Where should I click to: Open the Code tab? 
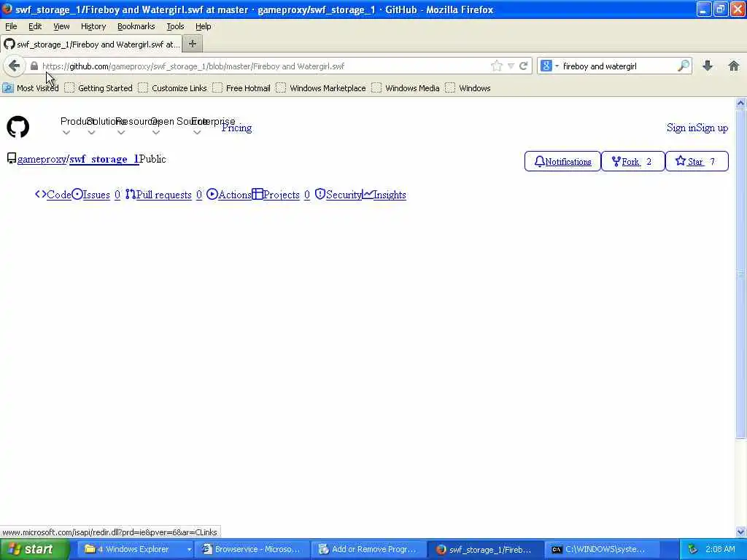(x=53, y=195)
